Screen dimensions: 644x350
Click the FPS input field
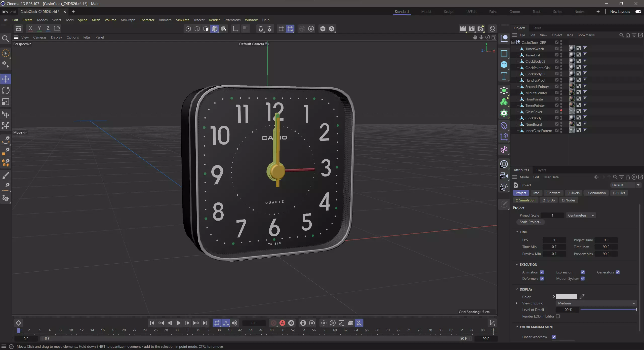click(554, 240)
